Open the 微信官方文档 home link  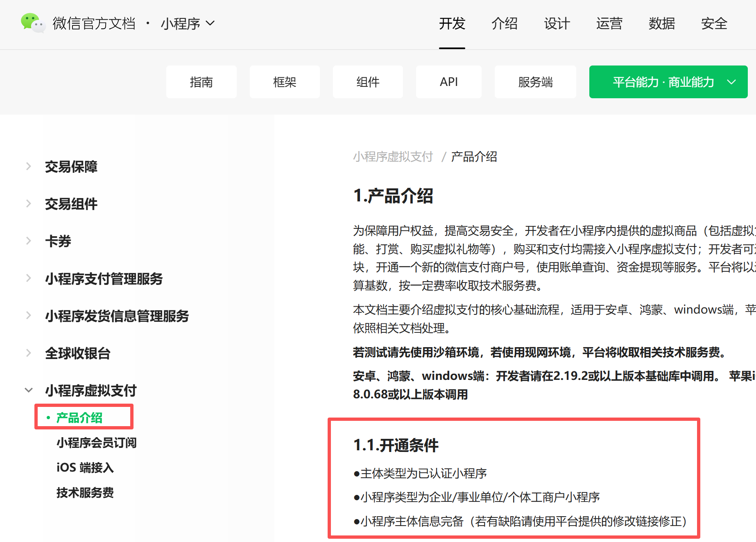(94, 23)
